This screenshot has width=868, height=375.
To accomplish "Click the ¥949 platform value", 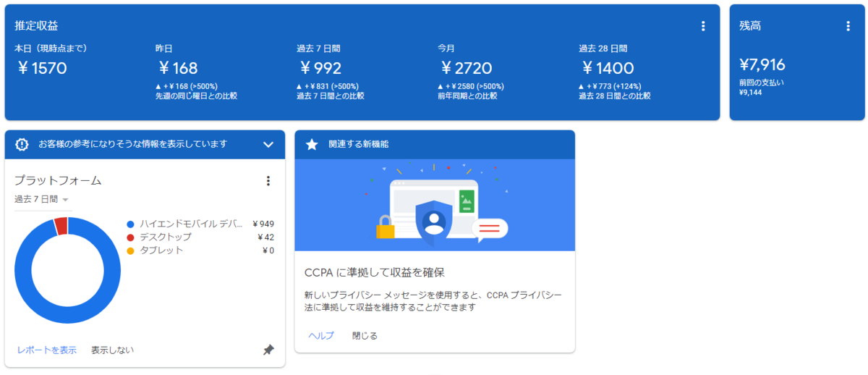I will click(263, 224).
